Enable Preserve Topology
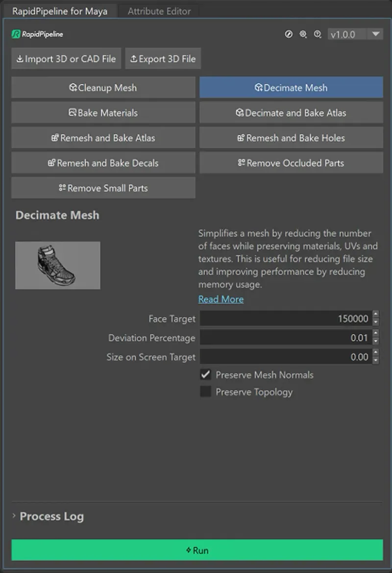 click(x=205, y=392)
